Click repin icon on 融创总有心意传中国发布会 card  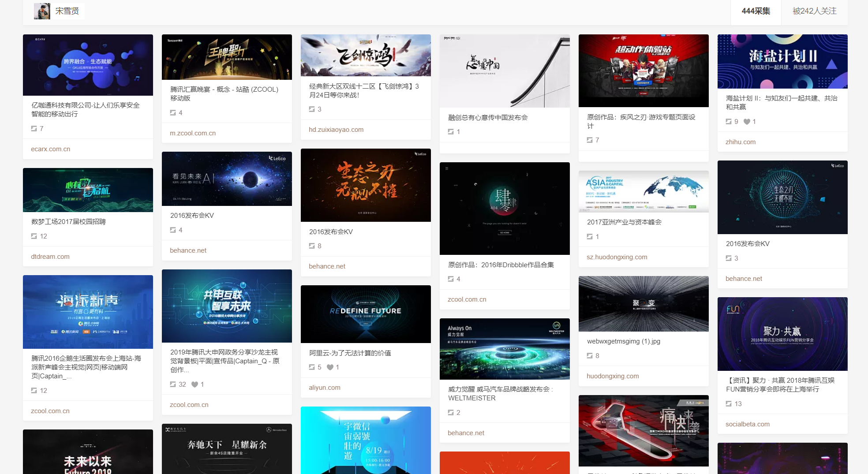451,132
